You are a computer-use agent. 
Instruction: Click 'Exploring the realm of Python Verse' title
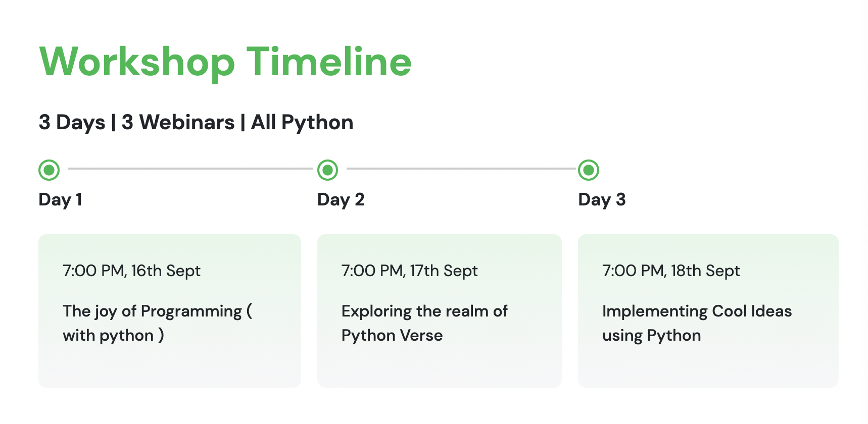click(x=424, y=324)
